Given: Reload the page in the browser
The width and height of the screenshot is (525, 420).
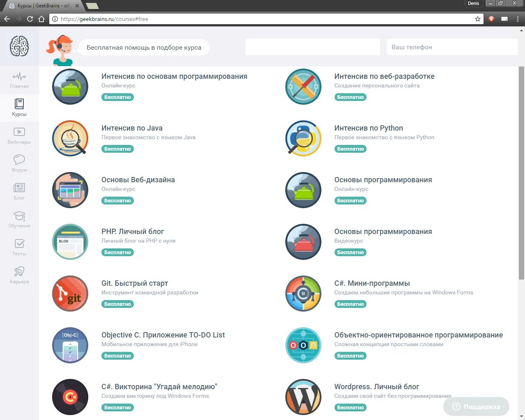Looking at the screenshot, I should 30,19.
